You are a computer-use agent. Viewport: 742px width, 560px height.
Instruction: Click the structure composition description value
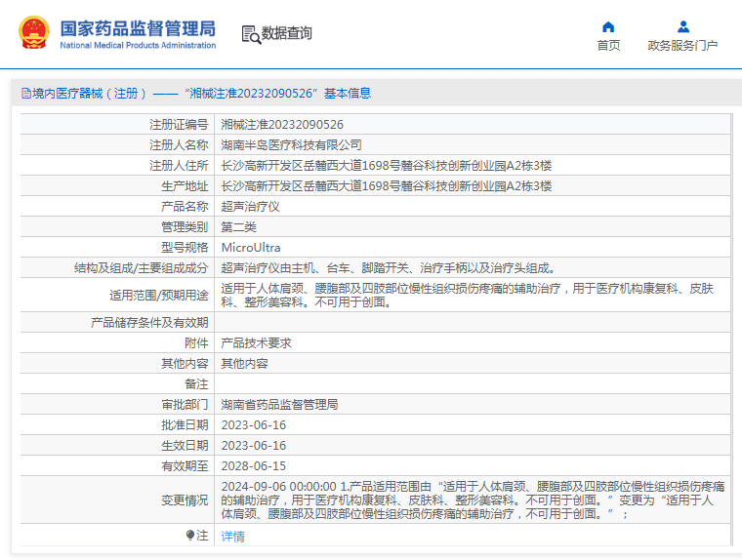[x=389, y=268]
